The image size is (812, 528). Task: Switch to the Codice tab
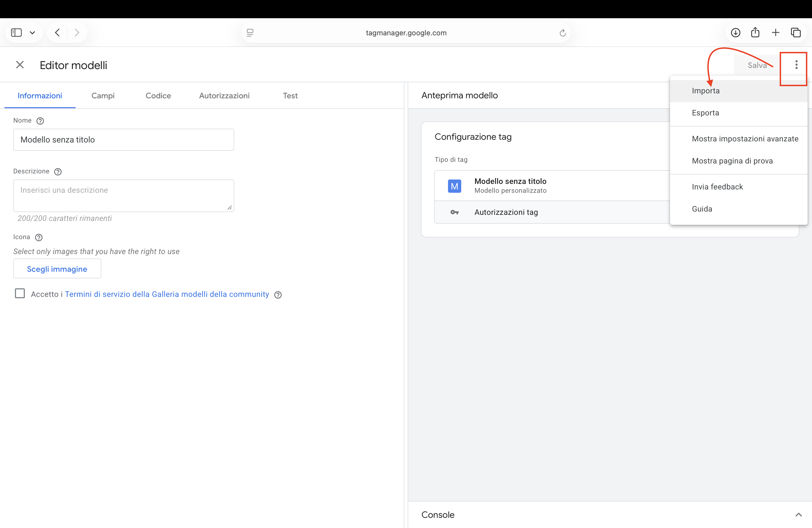point(158,96)
